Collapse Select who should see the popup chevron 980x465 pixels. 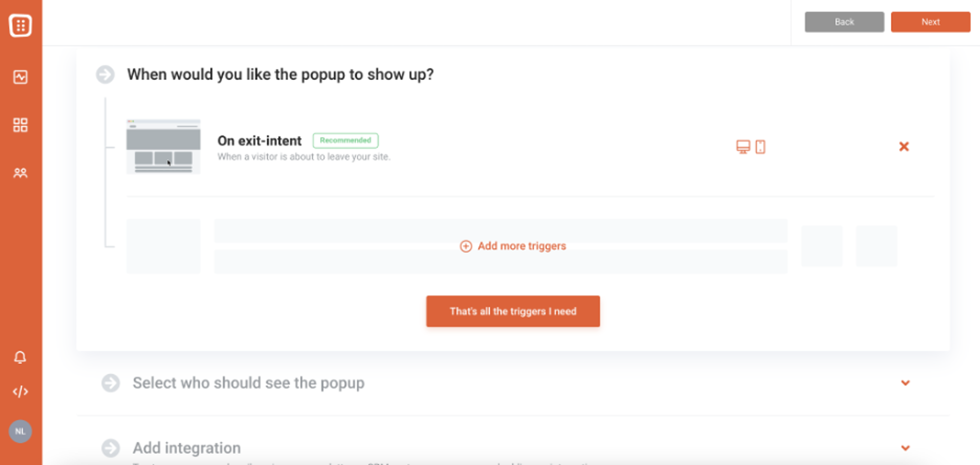tap(905, 383)
